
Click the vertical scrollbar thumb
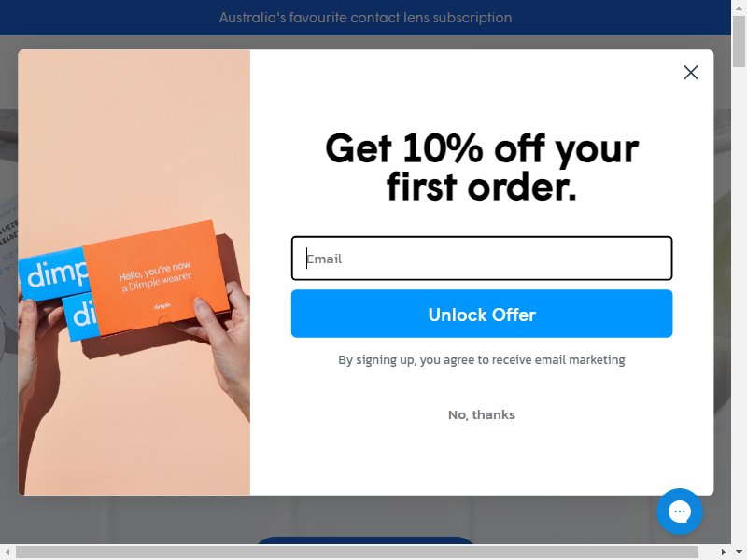click(739, 41)
